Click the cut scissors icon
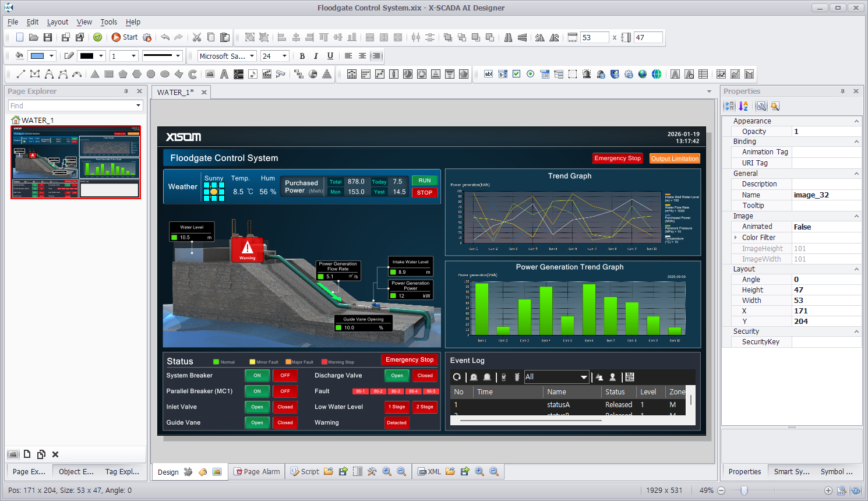The width and height of the screenshot is (868, 501). coord(197,37)
